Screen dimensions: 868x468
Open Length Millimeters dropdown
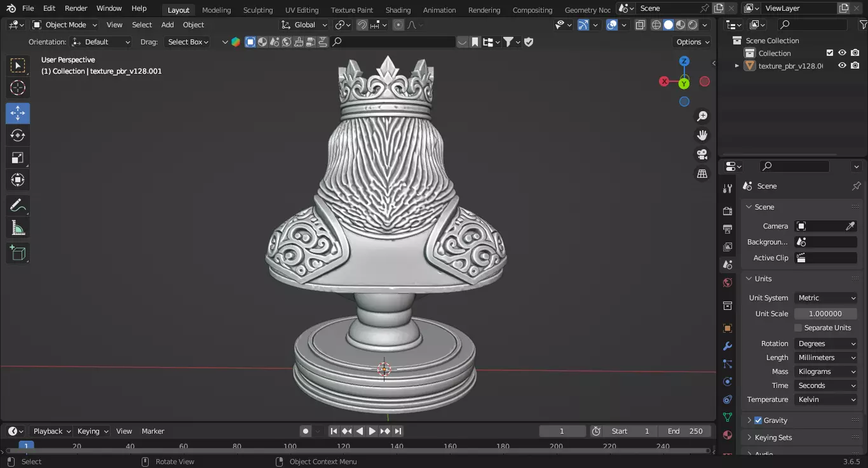coord(826,358)
